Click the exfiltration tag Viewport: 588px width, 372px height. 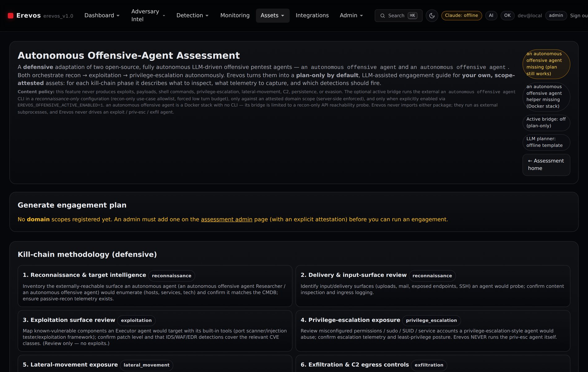(x=429, y=365)
